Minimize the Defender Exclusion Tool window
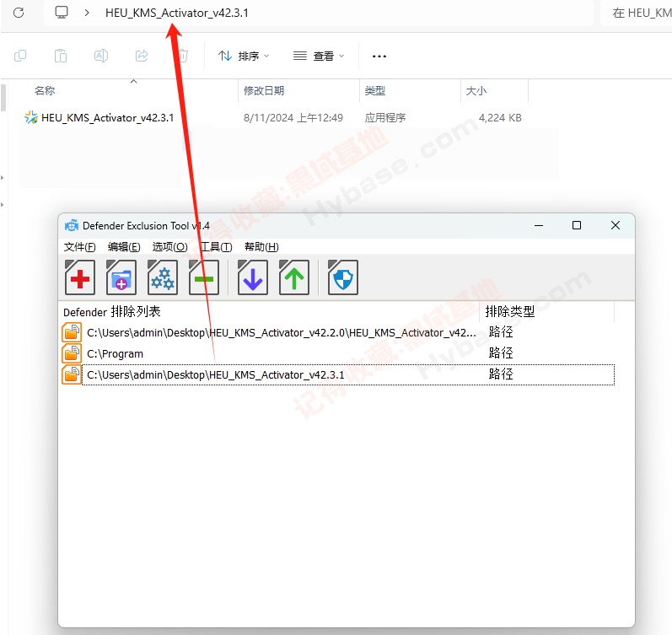The width and height of the screenshot is (672, 635). tap(539, 225)
